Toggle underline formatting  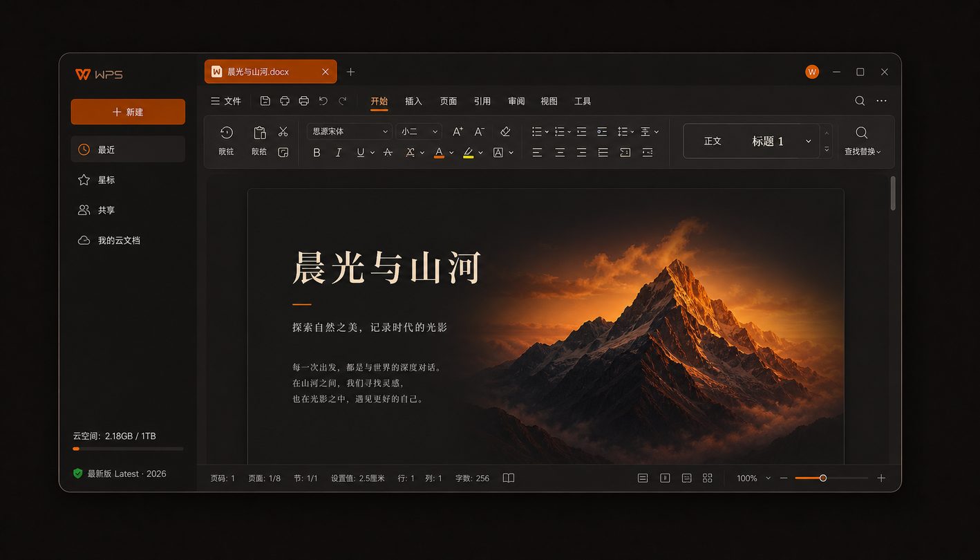360,152
